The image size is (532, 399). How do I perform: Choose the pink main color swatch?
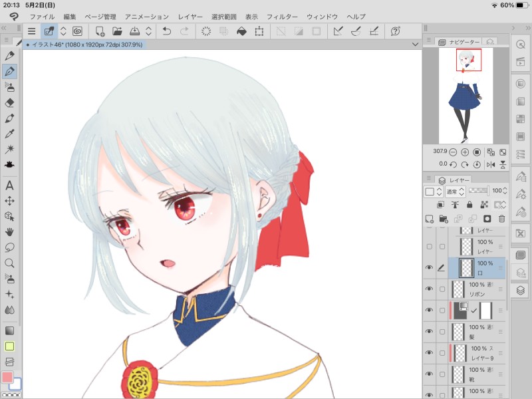click(x=7, y=377)
